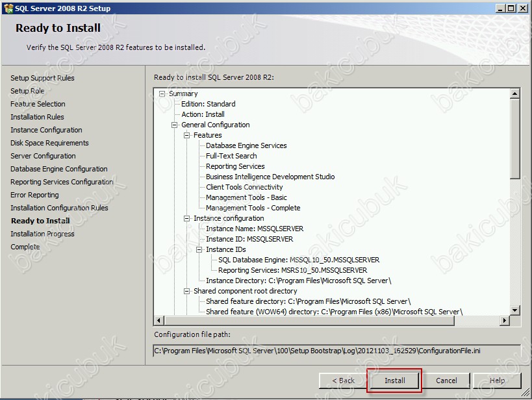The image size is (532, 400).
Task: Select the Management Tools - Complete row
Action: click(253, 208)
